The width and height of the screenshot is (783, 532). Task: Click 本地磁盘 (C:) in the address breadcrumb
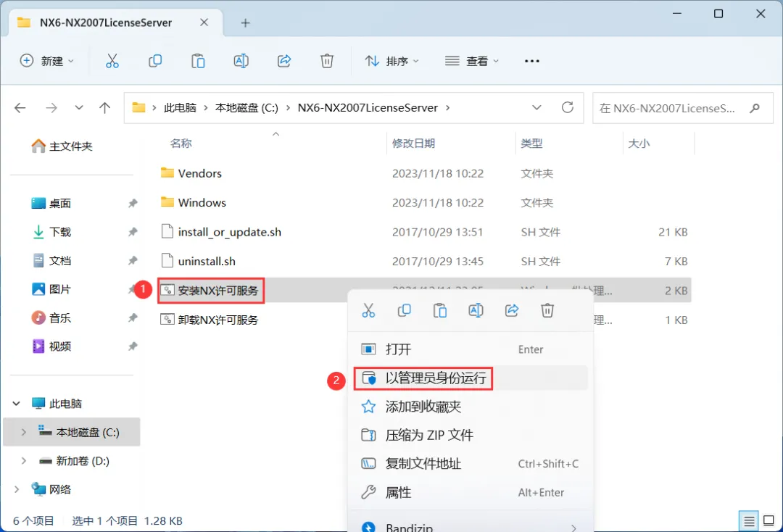[x=246, y=108]
